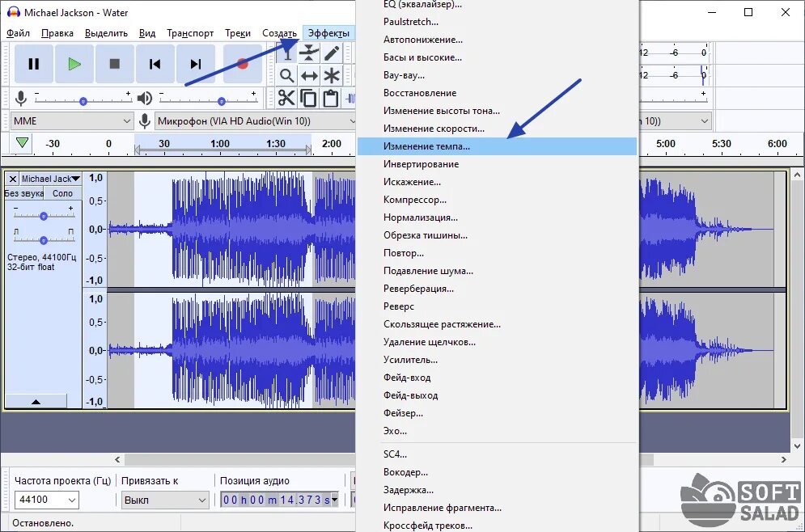Choose Изменение высоты тона... effect
The width and height of the screenshot is (805, 532).
pyautogui.click(x=497, y=111)
